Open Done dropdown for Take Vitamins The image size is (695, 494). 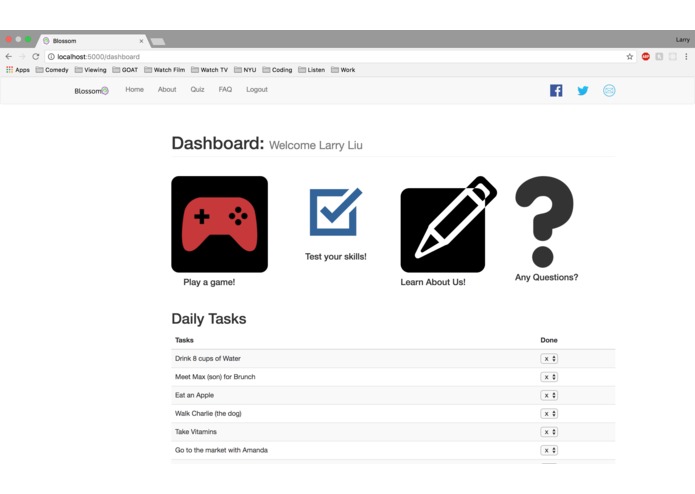549,432
